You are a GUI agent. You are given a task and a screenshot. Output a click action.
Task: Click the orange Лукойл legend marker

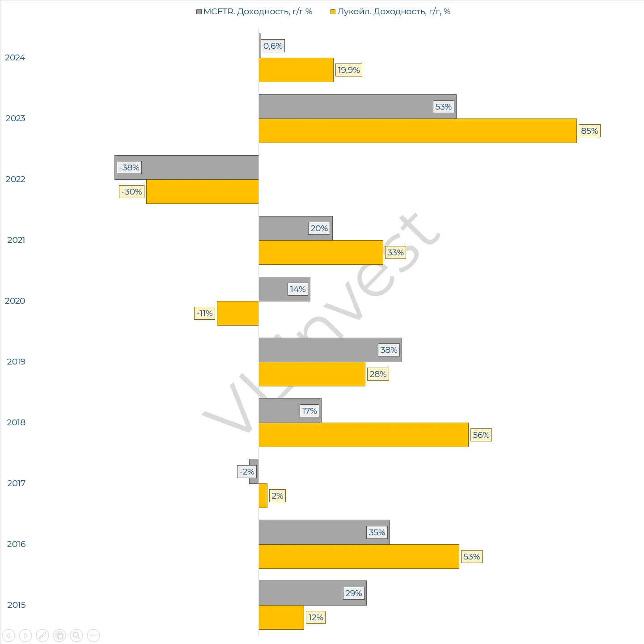(x=333, y=12)
